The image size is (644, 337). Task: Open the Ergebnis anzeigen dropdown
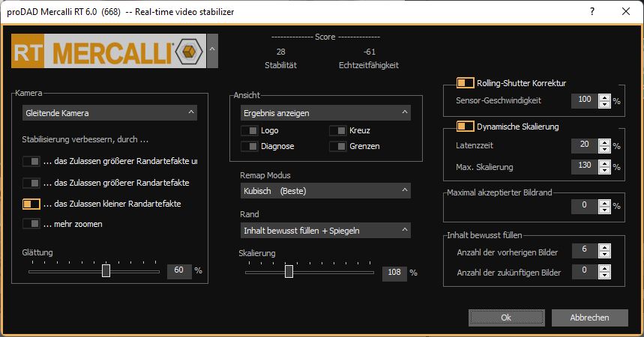[325, 113]
